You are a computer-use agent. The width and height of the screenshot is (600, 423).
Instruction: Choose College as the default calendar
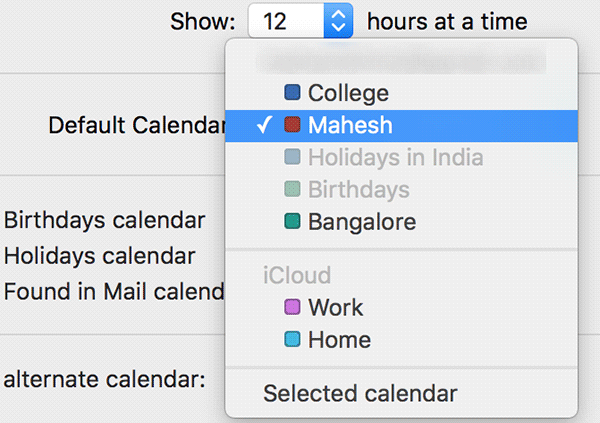(348, 94)
